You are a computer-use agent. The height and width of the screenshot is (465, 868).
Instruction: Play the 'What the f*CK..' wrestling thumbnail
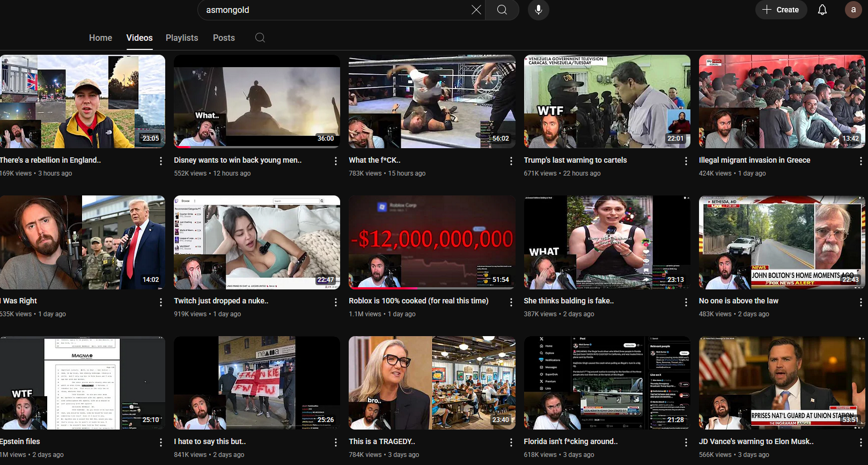pos(432,101)
